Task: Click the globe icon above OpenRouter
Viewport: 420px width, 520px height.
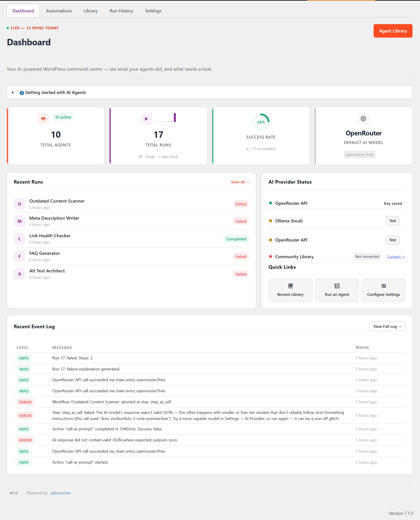Action: click(363, 119)
